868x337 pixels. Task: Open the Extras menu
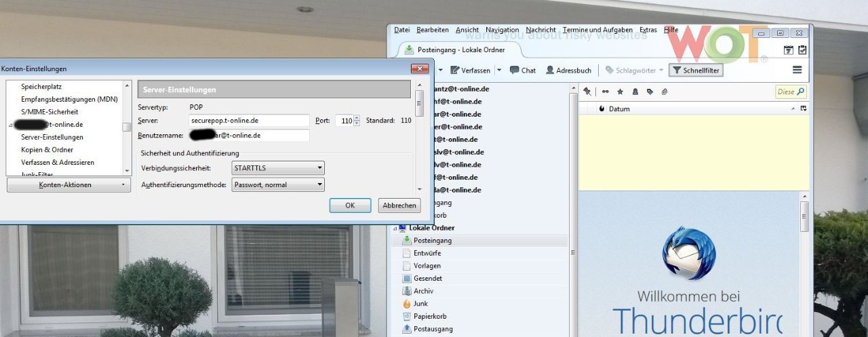(x=648, y=30)
